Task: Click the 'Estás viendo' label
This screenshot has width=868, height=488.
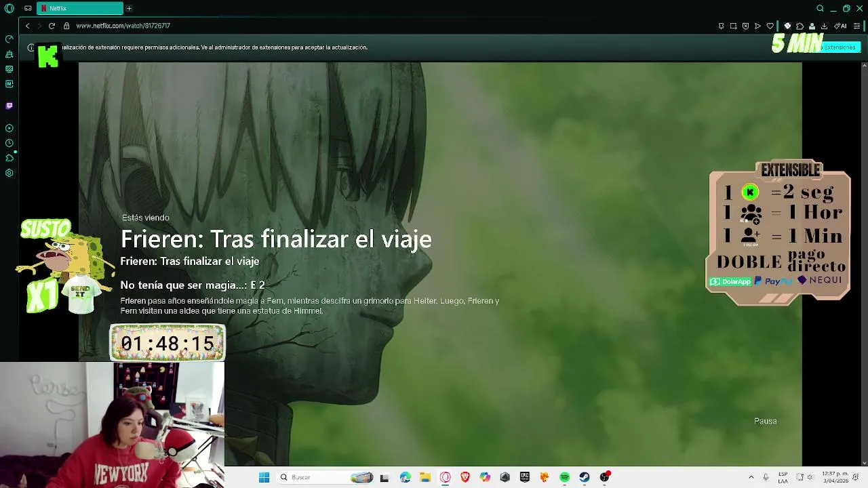Action: point(146,218)
